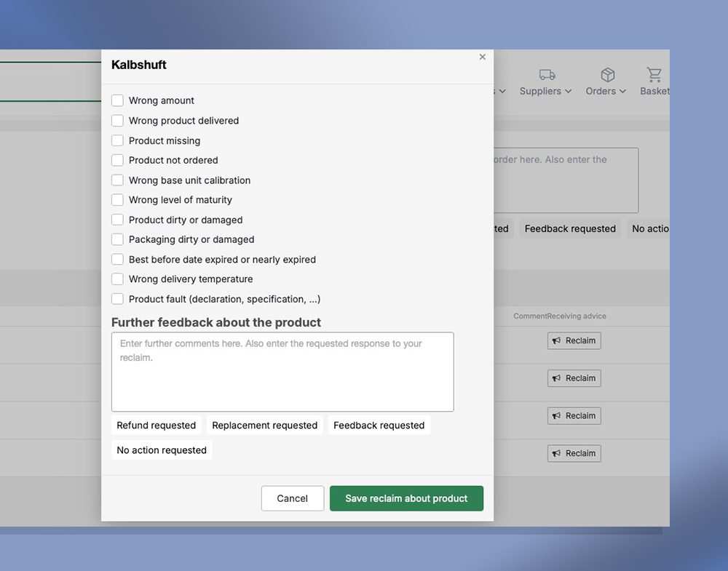The height and width of the screenshot is (571, 728).
Task: Check Best before date expired checkbox
Action: pos(117,259)
